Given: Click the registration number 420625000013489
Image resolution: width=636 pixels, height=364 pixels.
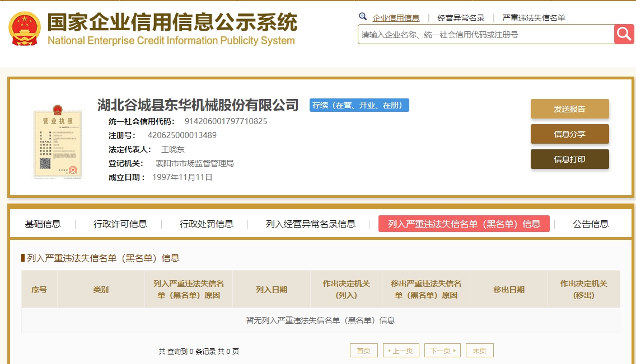Looking at the screenshot, I should tap(182, 135).
